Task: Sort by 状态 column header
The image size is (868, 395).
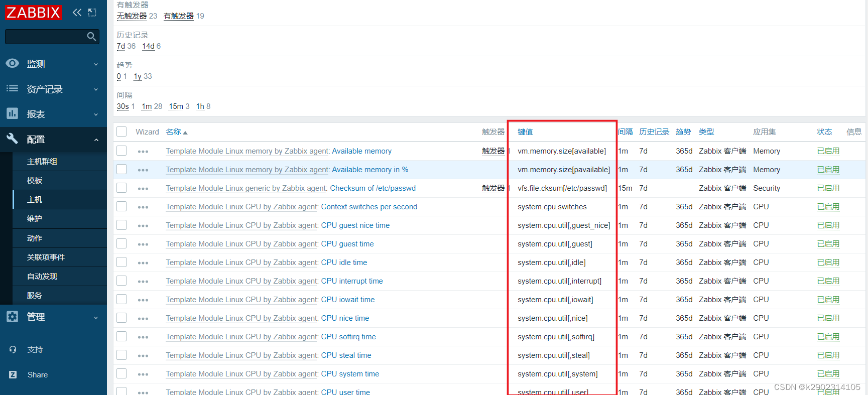Action: (824, 131)
